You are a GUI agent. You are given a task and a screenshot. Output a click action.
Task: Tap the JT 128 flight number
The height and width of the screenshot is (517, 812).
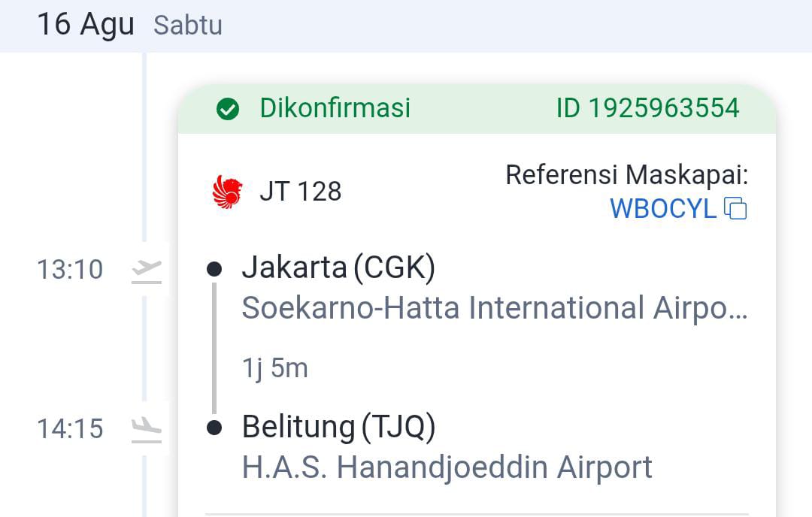[x=300, y=192]
